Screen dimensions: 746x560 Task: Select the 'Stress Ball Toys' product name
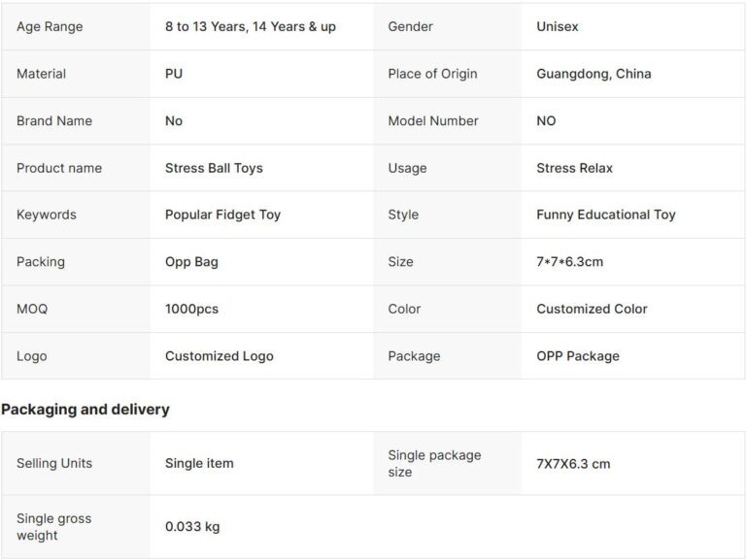(214, 168)
